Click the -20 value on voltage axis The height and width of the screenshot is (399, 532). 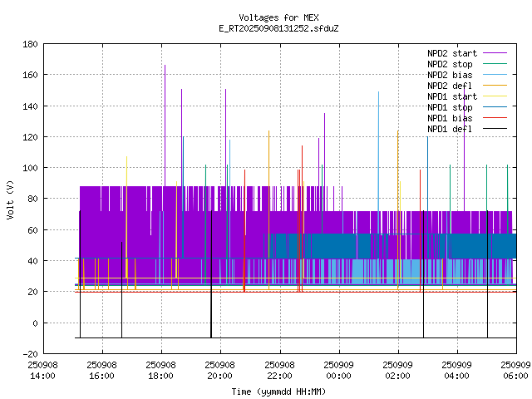(29, 354)
